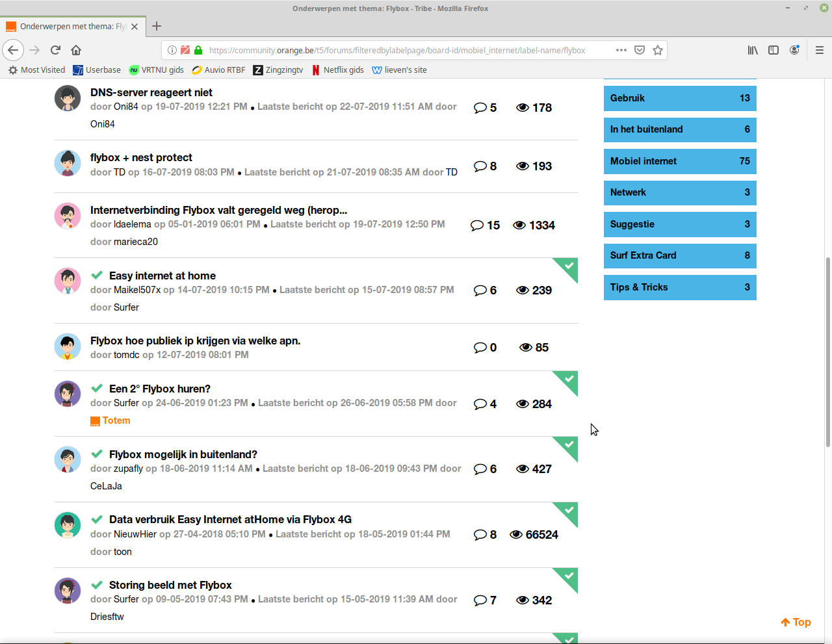Open the Most Visited bookmarks folder
The image size is (832, 644).
(x=36, y=70)
